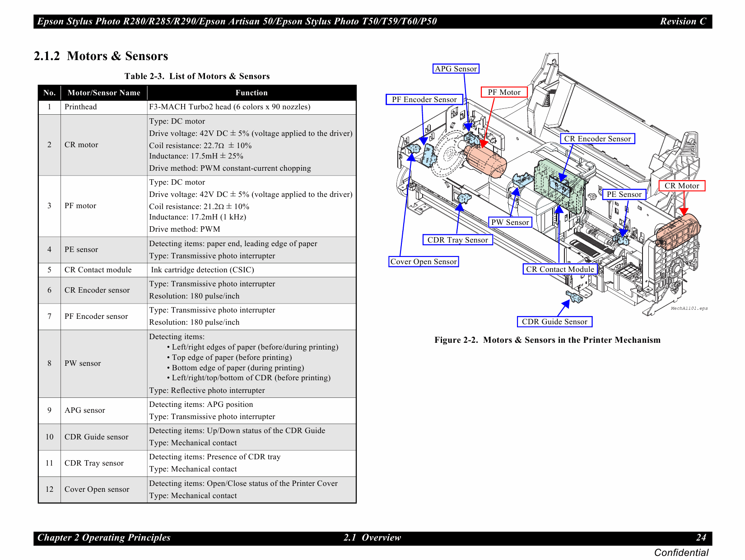Click the PW Sensor callout label
Viewport: 745px width, 560px height.
pos(510,222)
